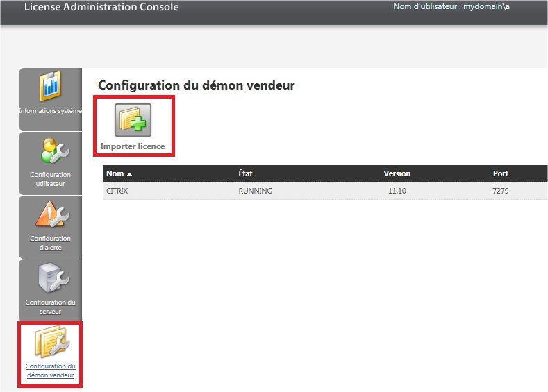Click the RUNNING status cell
This screenshot has height=392, width=548.
pos(255,190)
